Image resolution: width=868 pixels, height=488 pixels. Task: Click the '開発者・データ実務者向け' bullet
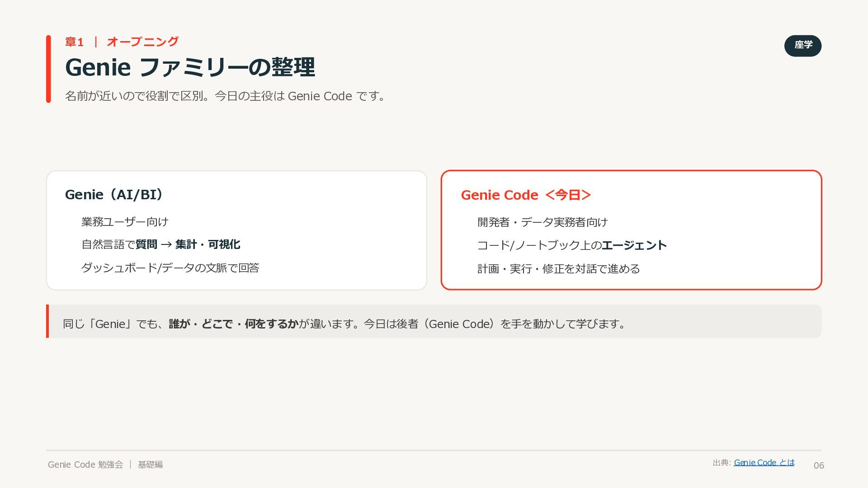coord(543,222)
